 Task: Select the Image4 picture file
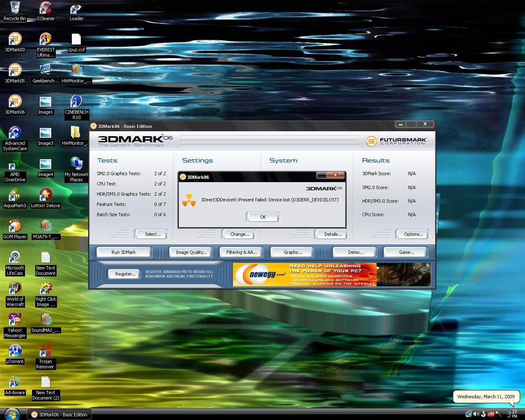pyautogui.click(x=46, y=167)
